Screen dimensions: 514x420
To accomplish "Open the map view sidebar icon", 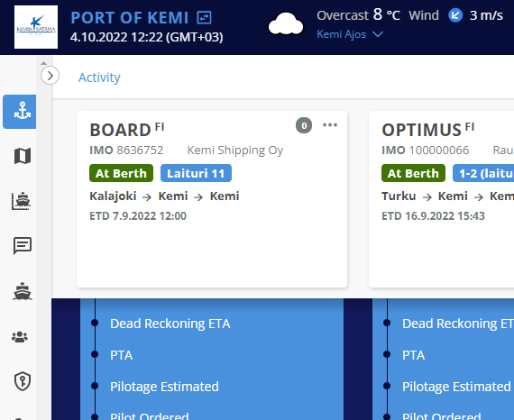I will tap(23, 156).
